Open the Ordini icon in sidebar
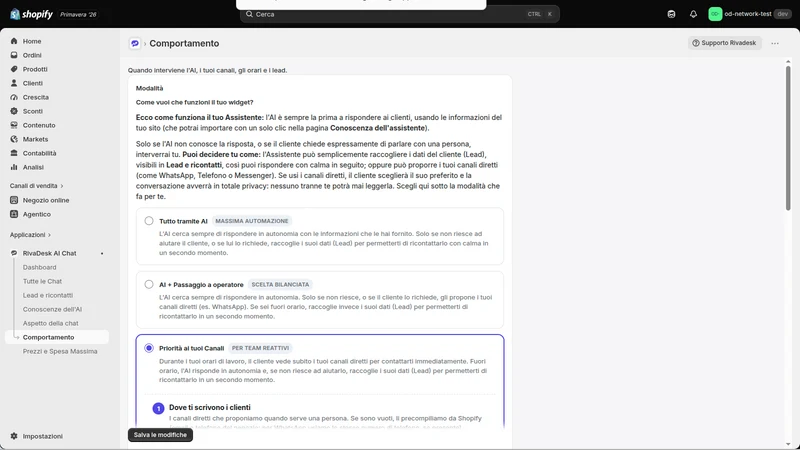Screen dimensions: 800x450 [14, 55]
